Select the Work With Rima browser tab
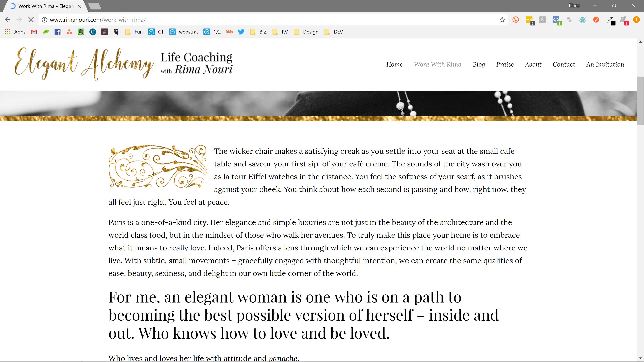 pyautogui.click(x=45, y=6)
